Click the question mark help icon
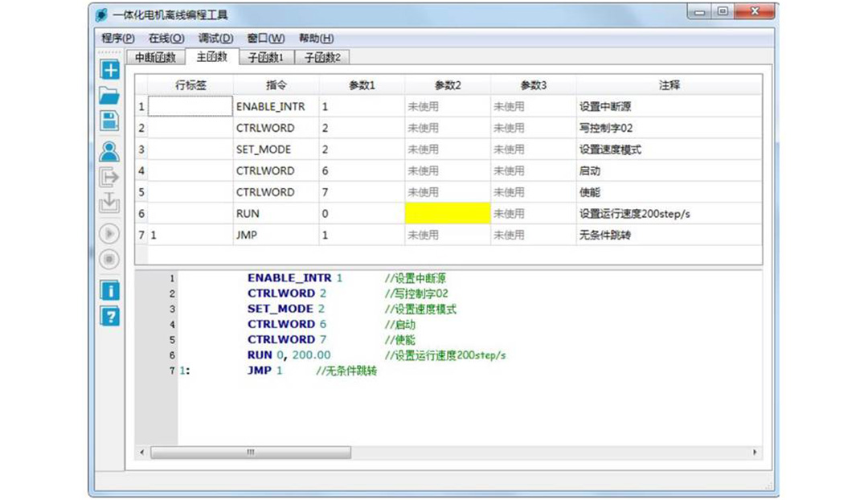 (109, 316)
